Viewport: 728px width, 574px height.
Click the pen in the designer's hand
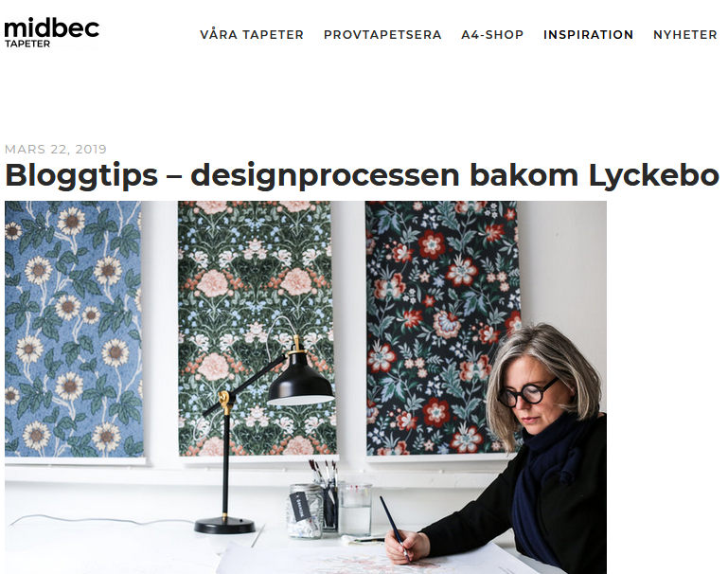pos(394,526)
